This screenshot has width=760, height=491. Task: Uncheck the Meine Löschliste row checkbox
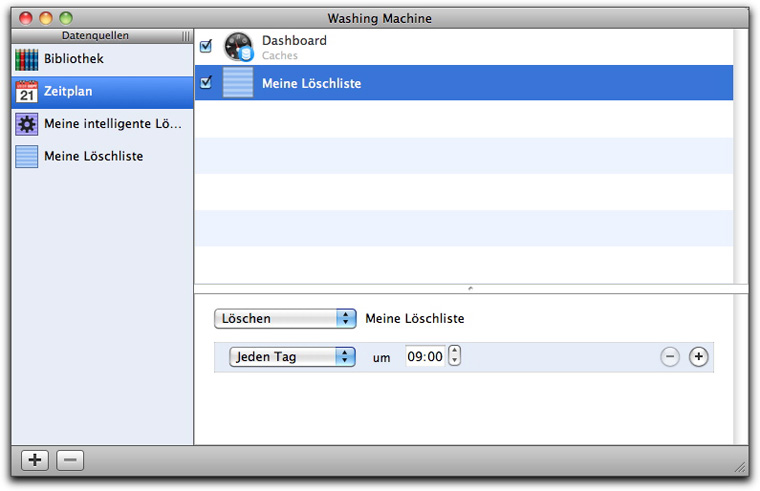[x=206, y=82]
